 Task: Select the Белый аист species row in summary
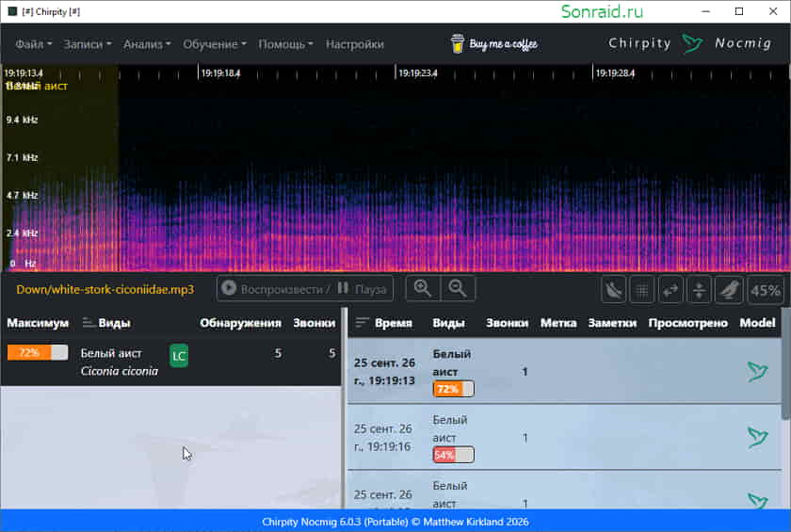coord(171,362)
